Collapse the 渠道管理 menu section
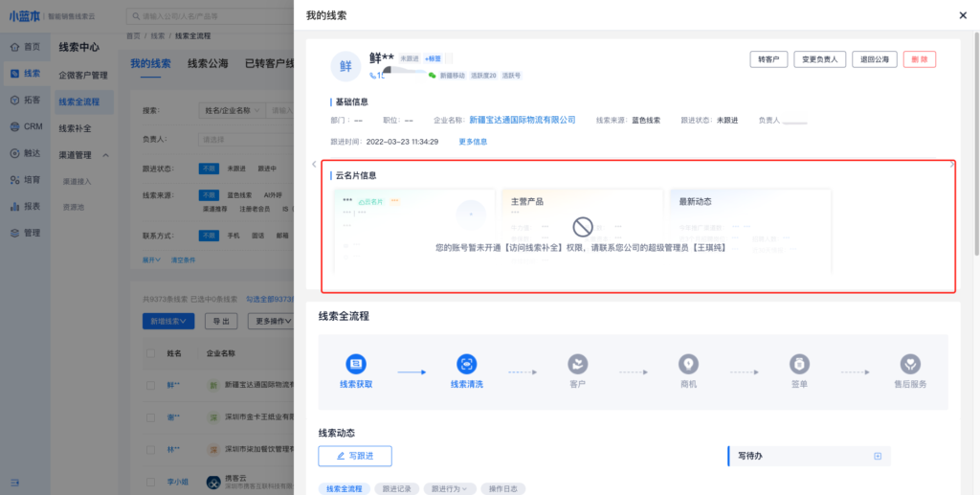 point(105,155)
